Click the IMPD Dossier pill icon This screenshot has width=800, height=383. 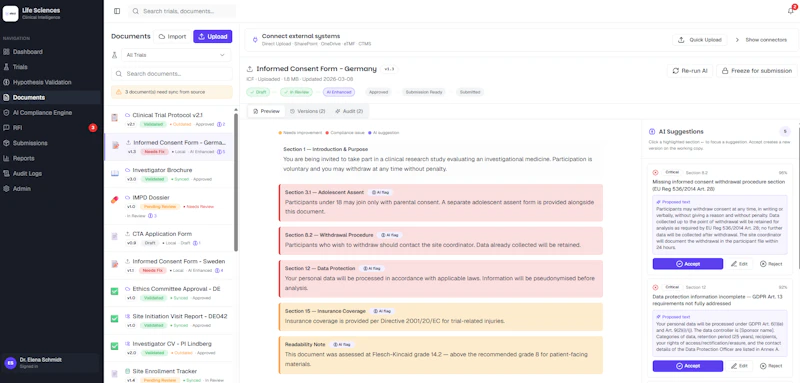(114, 199)
